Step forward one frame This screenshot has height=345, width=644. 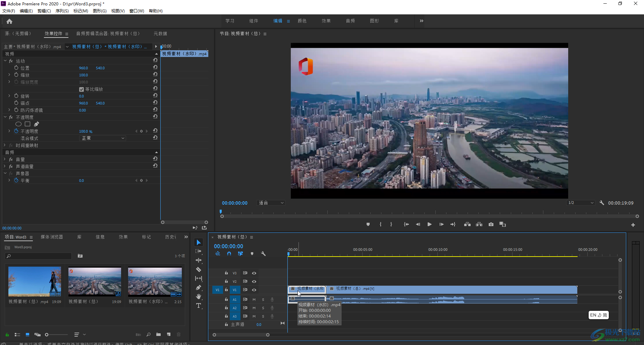click(441, 224)
